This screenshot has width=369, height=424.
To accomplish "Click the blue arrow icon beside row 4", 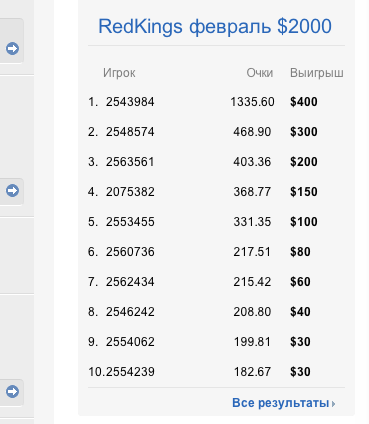I will point(12,190).
